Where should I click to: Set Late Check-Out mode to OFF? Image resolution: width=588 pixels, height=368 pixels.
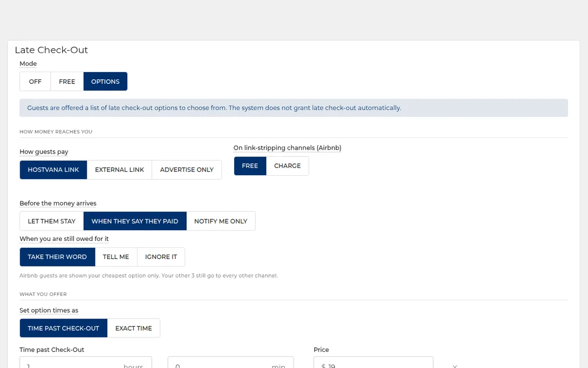[35, 81]
